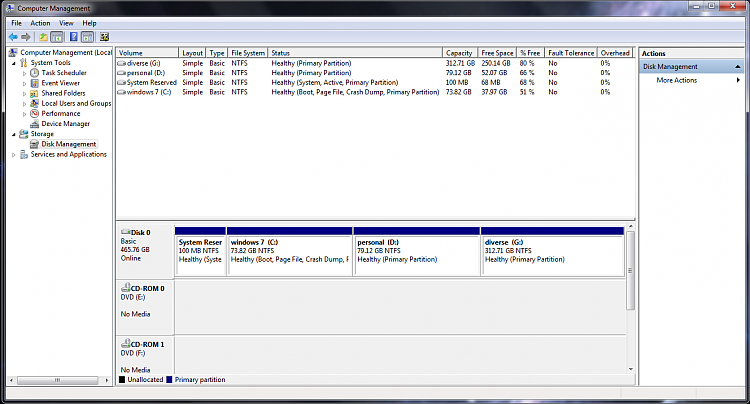Toggle the Show/Hide Console Tree toolbar icon
Viewport: 750px width, 404px height.
pyautogui.click(x=57, y=37)
